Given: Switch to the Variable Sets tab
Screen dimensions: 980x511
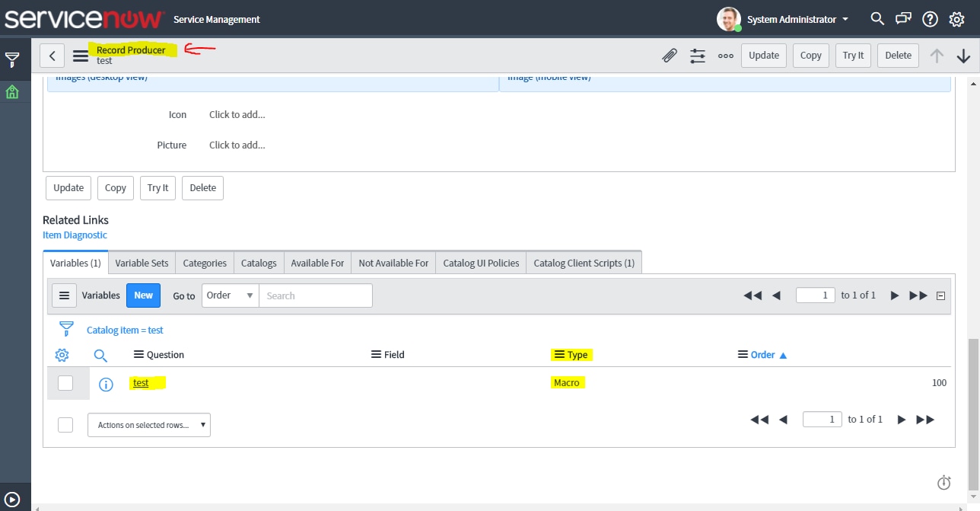Looking at the screenshot, I should point(142,263).
